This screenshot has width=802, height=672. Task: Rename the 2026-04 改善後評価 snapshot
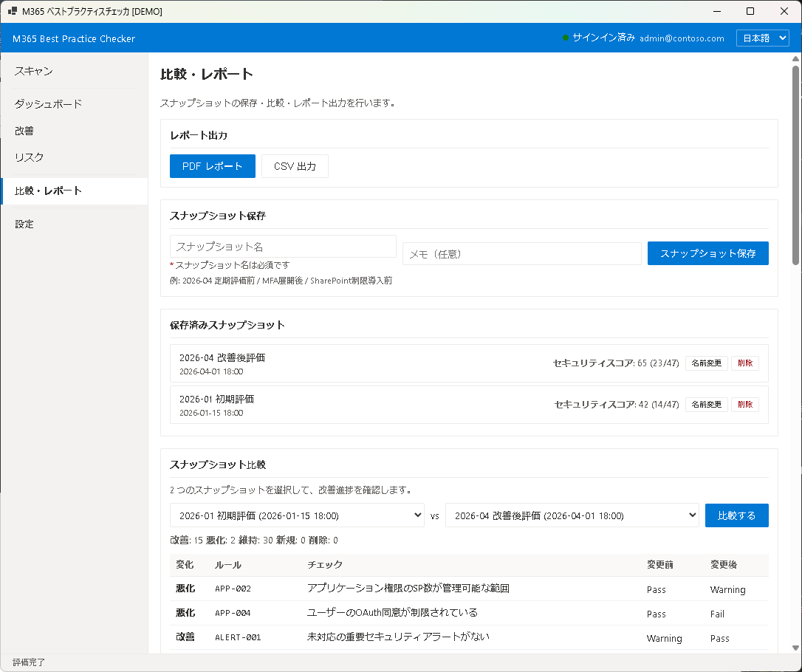point(707,363)
